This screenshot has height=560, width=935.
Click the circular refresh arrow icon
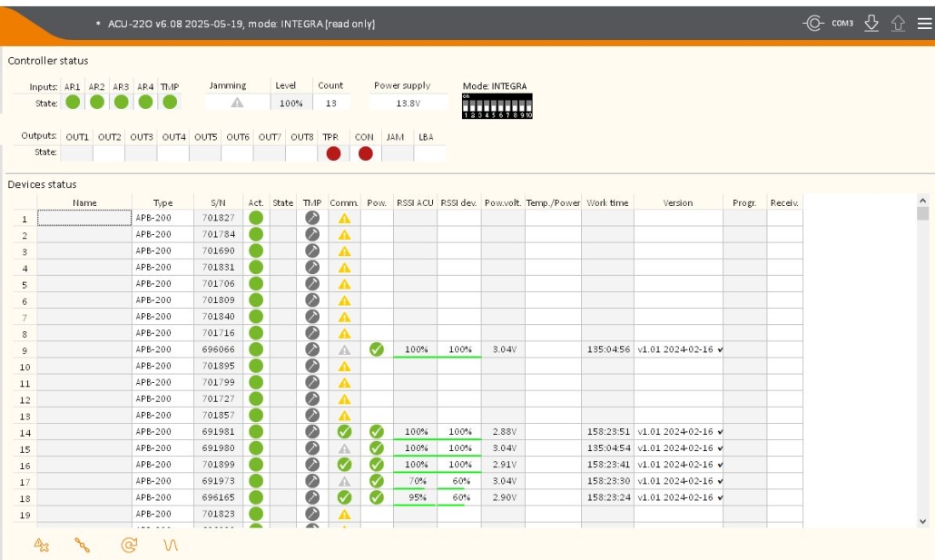coord(129,545)
